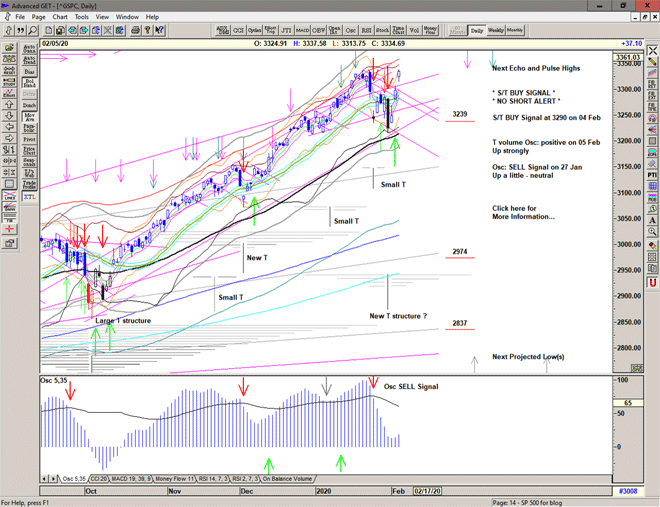Add the Vol study from toolbar
The height and width of the screenshot is (507, 660).
(x=414, y=30)
